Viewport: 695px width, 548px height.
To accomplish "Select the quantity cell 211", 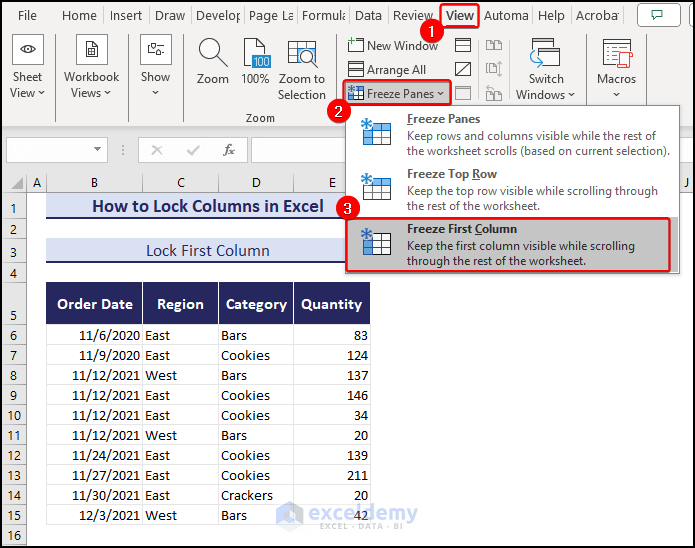I will (332, 475).
